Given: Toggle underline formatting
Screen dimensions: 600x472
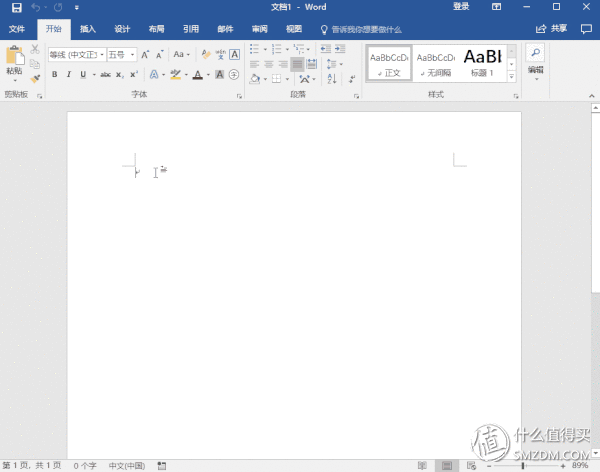Looking at the screenshot, I should tap(83, 74).
